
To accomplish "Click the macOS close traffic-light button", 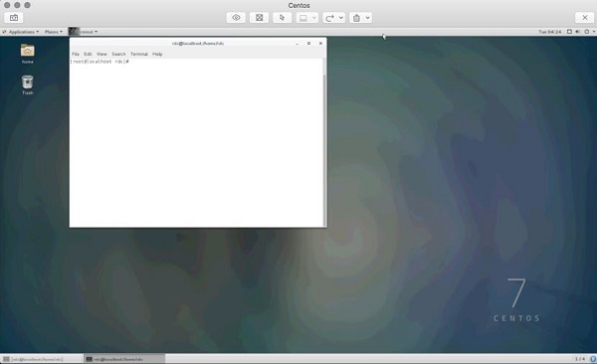I will (7, 5).
